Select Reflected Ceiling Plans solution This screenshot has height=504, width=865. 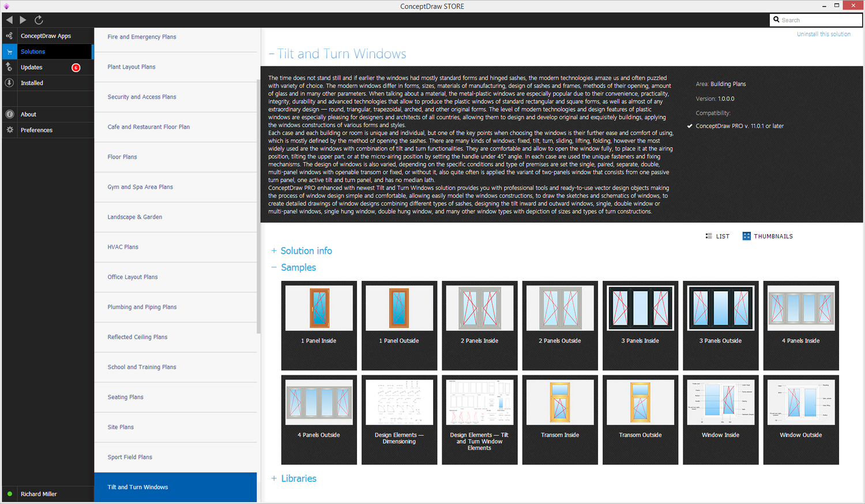(175, 337)
